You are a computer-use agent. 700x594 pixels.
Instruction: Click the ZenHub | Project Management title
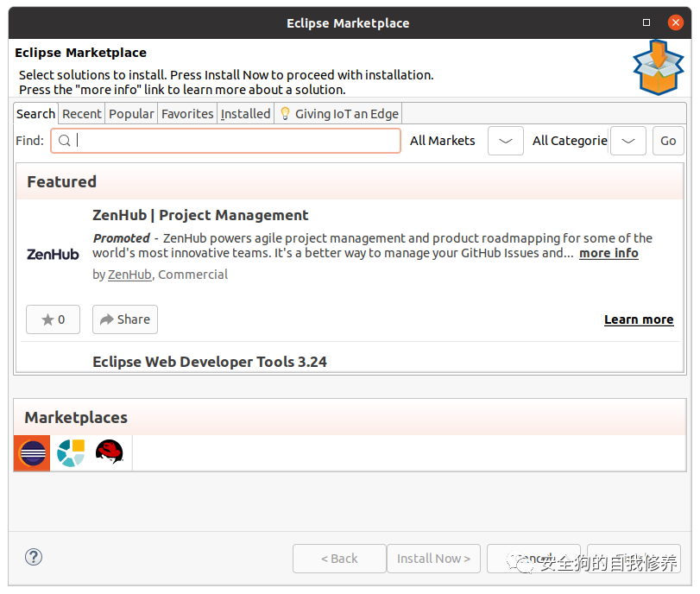click(x=200, y=215)
